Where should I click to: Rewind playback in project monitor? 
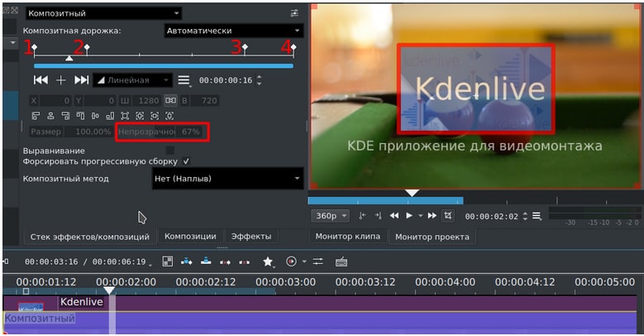[x=394, y=215]
